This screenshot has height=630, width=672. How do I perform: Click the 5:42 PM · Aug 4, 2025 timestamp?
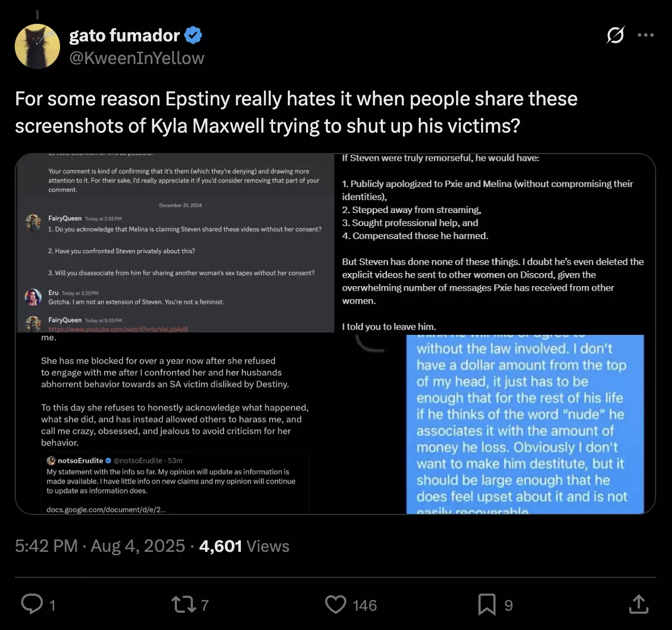100,546
